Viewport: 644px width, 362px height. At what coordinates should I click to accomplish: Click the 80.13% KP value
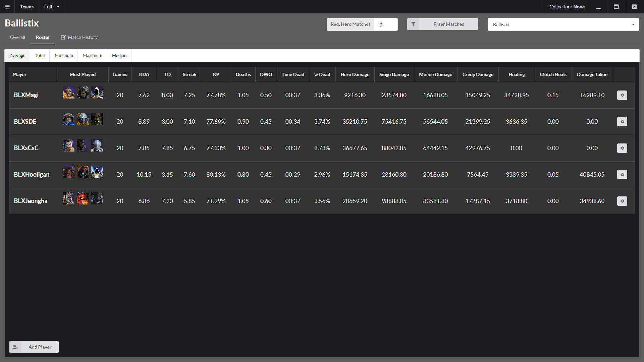point(216,175)
